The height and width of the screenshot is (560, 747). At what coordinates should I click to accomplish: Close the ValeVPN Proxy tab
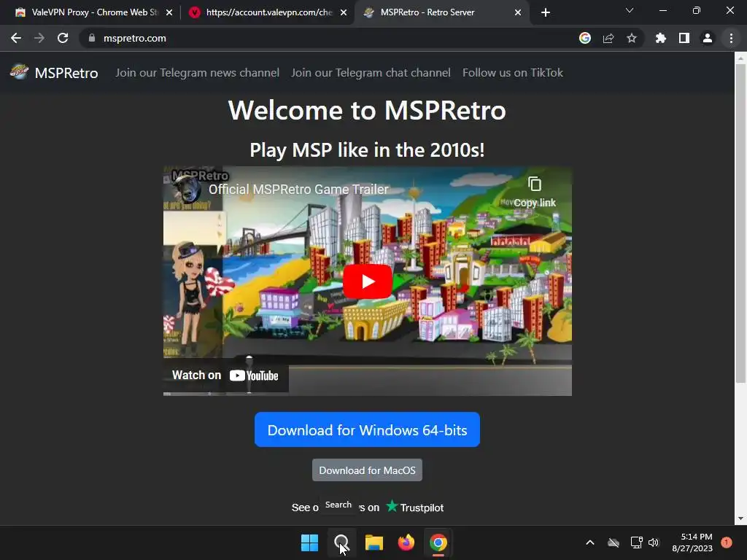point(169,12)
